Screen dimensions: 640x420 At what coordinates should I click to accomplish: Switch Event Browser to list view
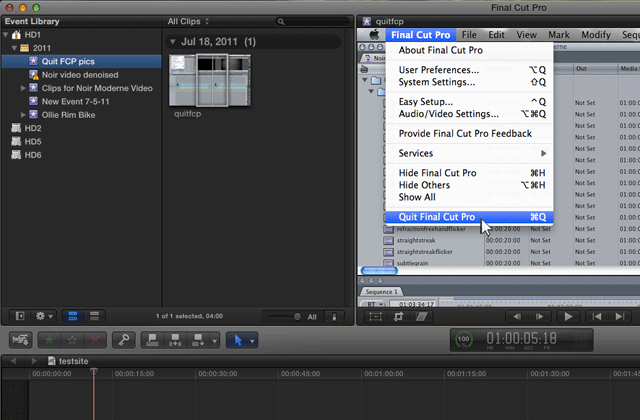[x=94, y=316]
